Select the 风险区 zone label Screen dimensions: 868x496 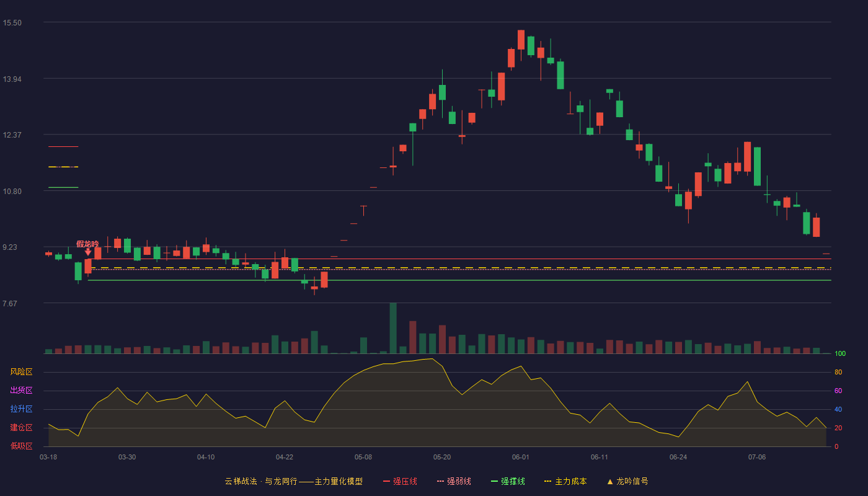[21, 372]
